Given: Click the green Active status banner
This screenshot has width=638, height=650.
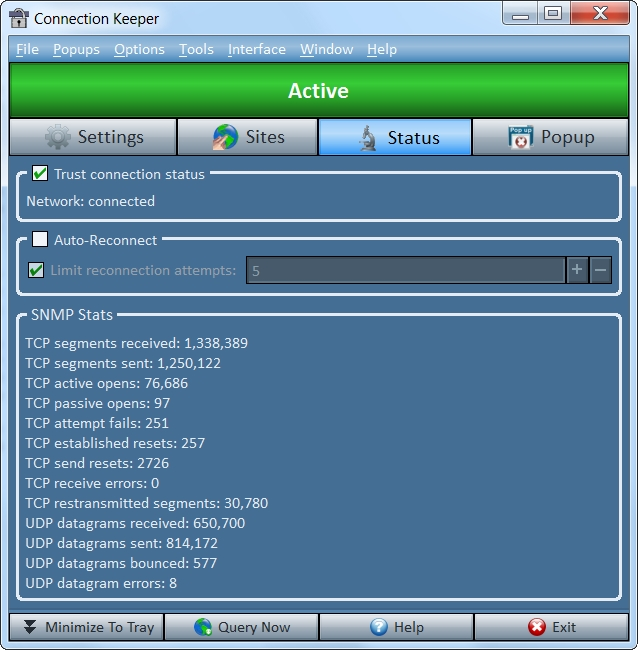Looking at the screenshot, I should [x=319, y=90].
